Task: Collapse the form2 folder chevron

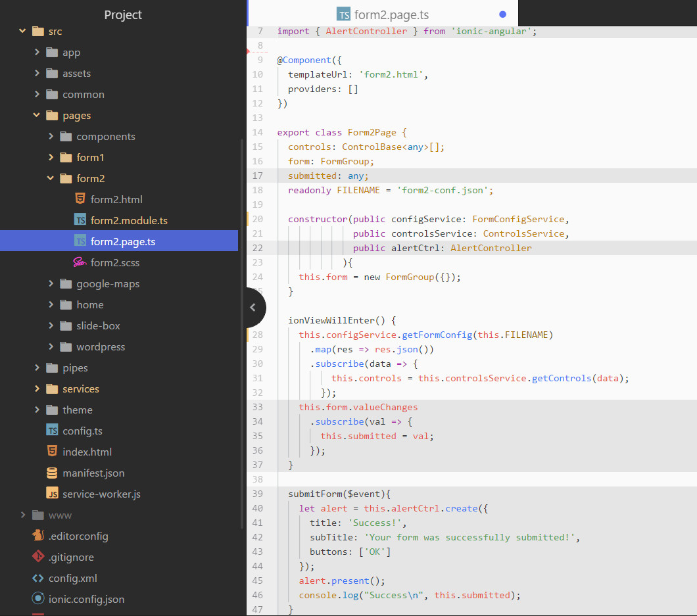Action: coord(50,178)
